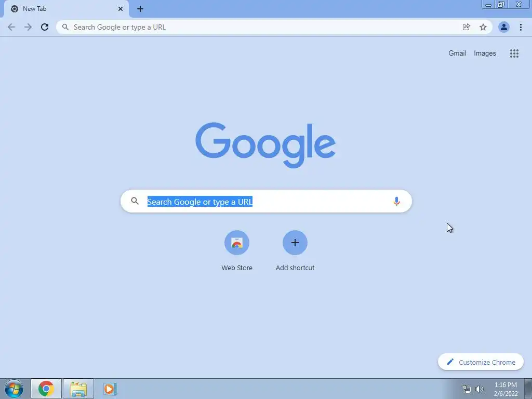Click Chrome icon in taskbar
532x399 pixels.
(x=46, y=389)
